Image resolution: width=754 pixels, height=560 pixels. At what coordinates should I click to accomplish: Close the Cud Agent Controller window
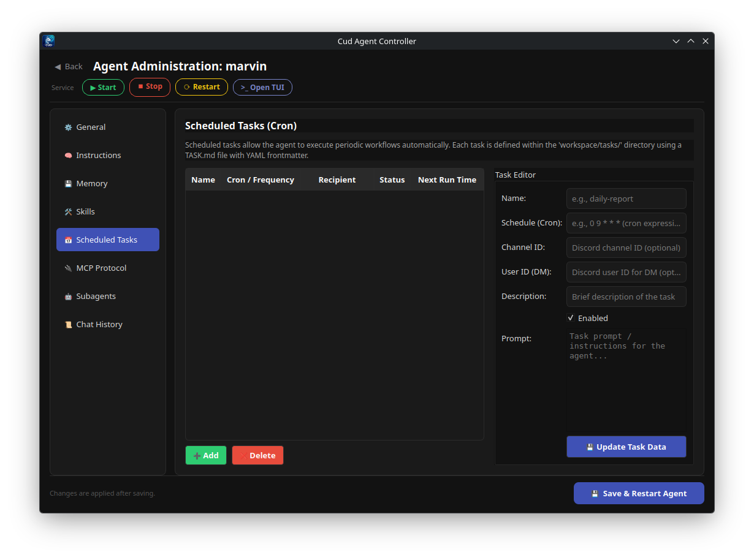point(706,41)
